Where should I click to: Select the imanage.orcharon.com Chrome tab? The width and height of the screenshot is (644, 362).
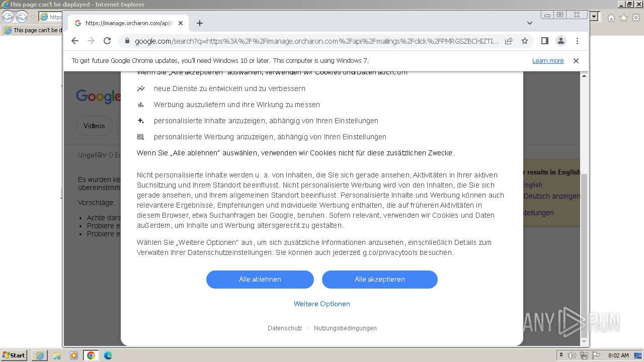pos(128,23)
